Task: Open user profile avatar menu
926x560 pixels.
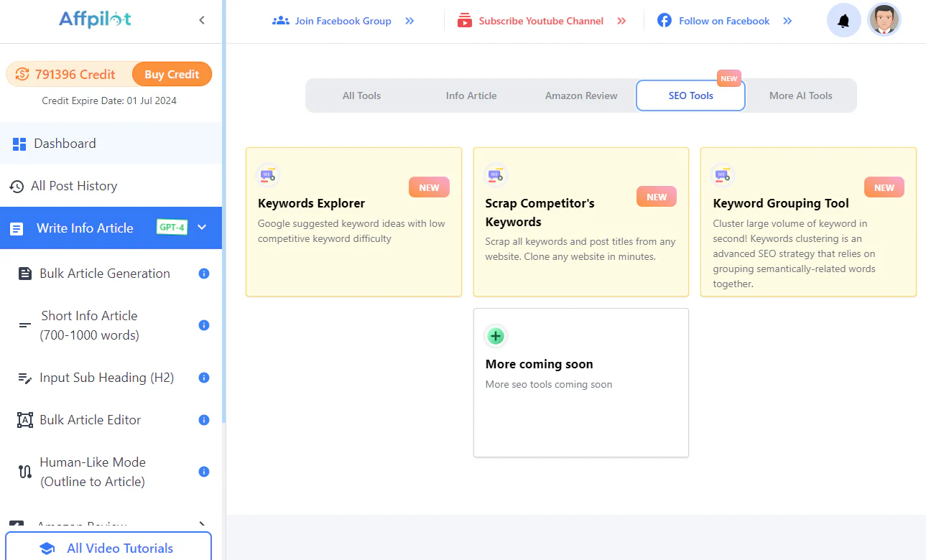Action: click(884, 21)
